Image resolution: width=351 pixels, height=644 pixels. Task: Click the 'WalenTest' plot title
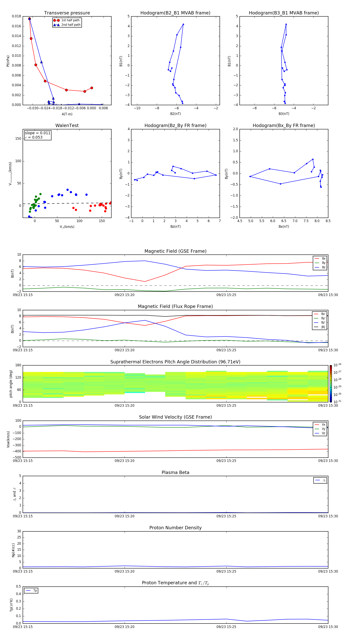67,125
